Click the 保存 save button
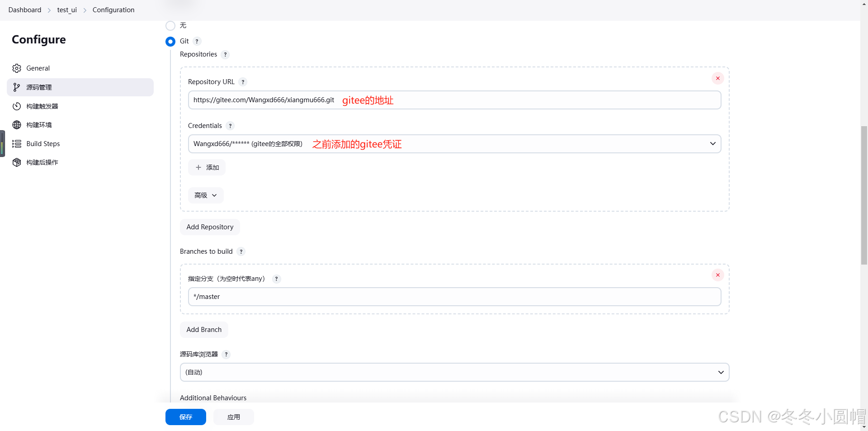Image resolution: width=868 pixels, height=431 pixels. coord(186,417)
